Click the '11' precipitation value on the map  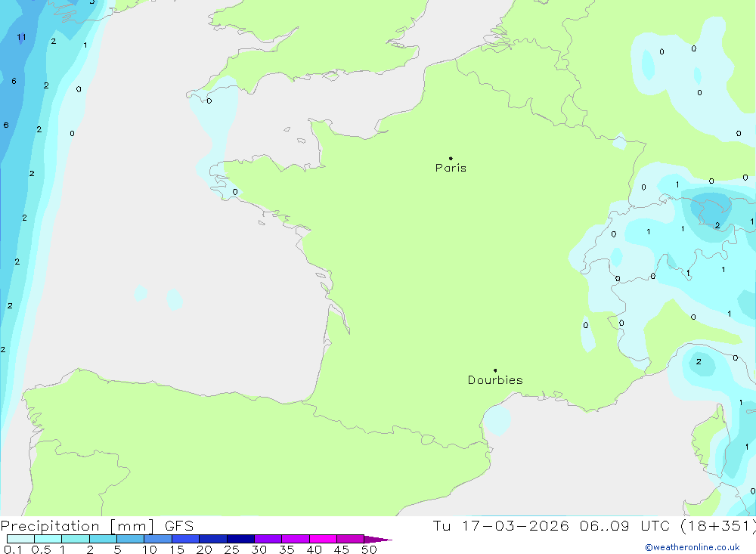coord(21,37)
